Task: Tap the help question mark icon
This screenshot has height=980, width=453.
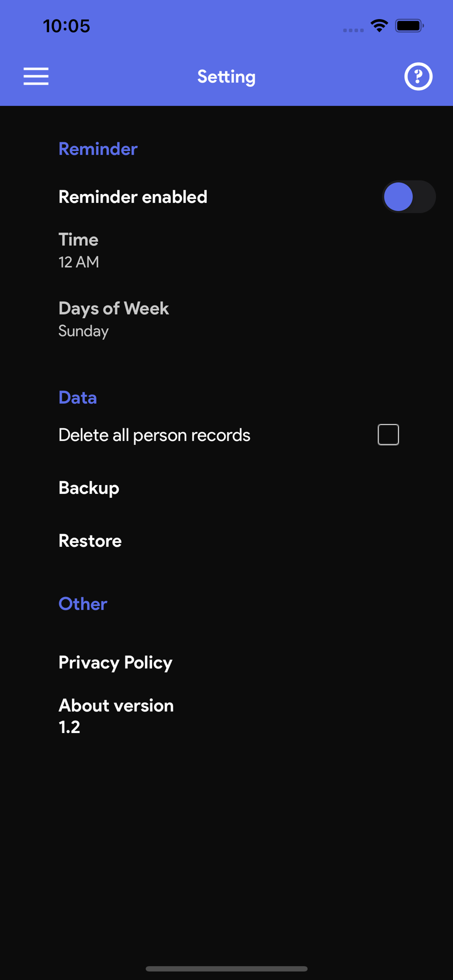Action: pyautogui.click(x=418, y=76)
